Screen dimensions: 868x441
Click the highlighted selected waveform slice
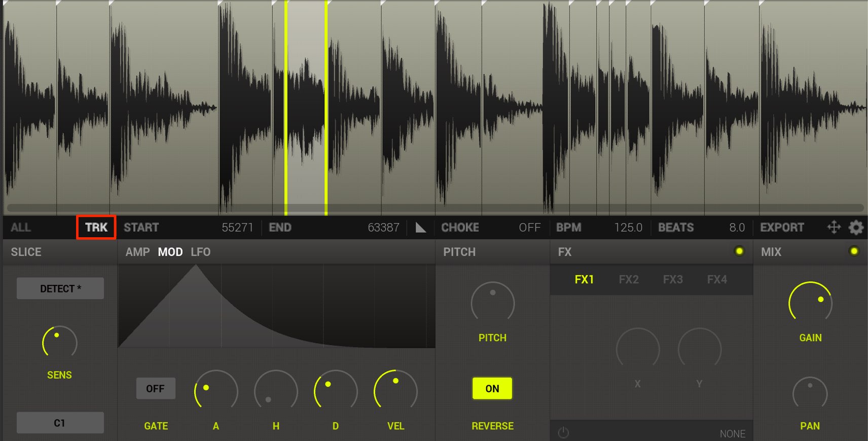pyautogui.click(x=306, y=107)
